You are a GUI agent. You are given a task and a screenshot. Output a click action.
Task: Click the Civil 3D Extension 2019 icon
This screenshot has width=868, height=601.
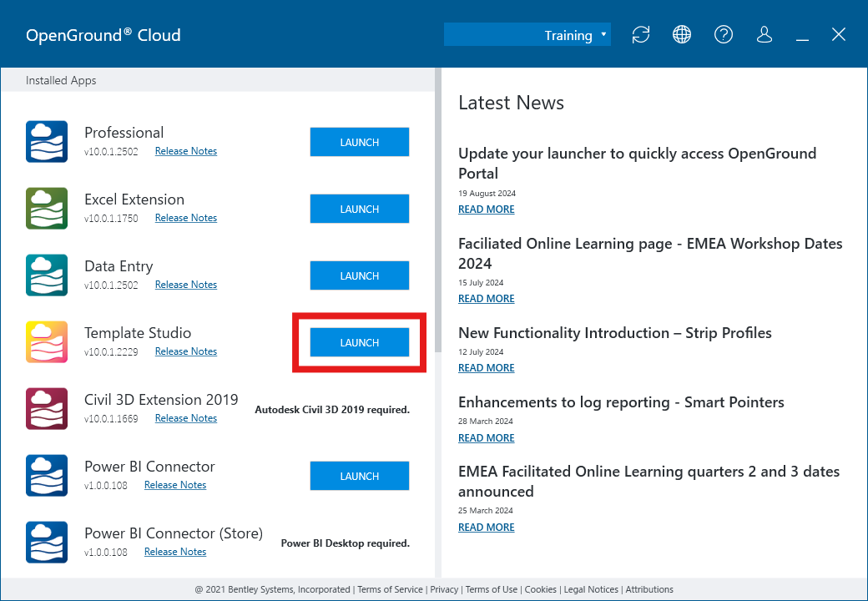coord(47,409)
